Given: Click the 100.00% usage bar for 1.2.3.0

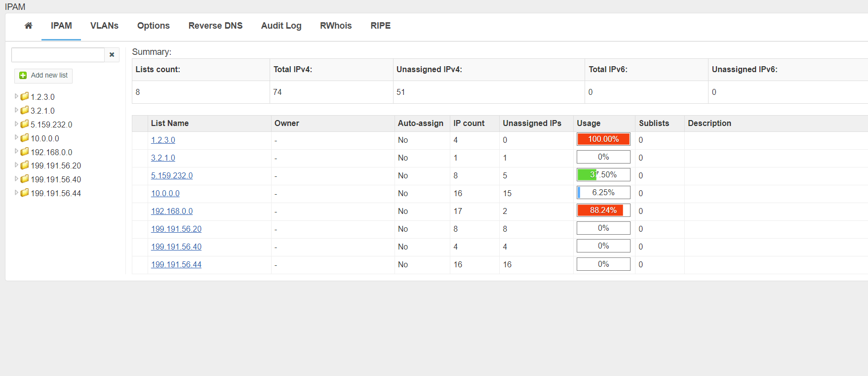Looking at the screenshot, I should 603,139.
